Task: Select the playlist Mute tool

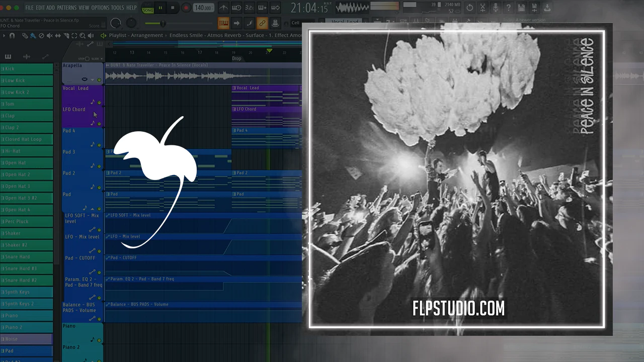Action: click(50, 36)
